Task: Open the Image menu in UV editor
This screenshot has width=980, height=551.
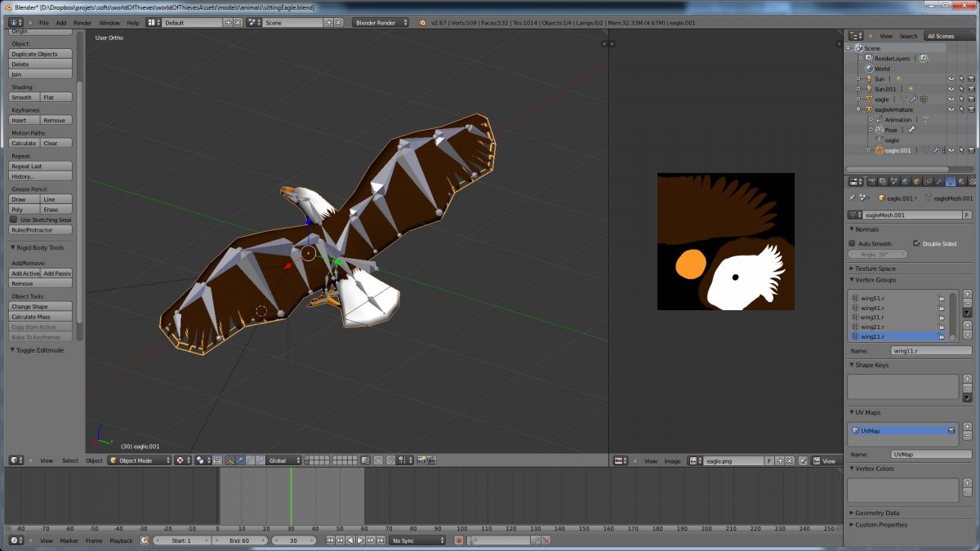Action: point(672,461)
